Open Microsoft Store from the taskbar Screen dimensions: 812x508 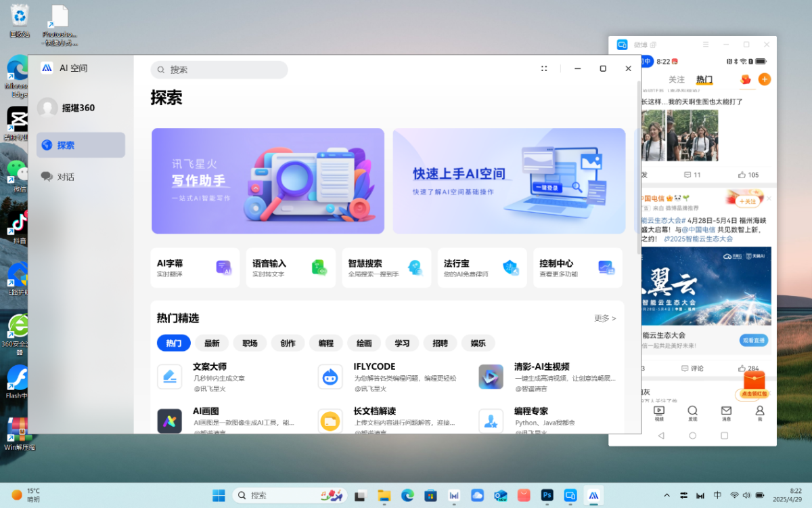(430, 495)
